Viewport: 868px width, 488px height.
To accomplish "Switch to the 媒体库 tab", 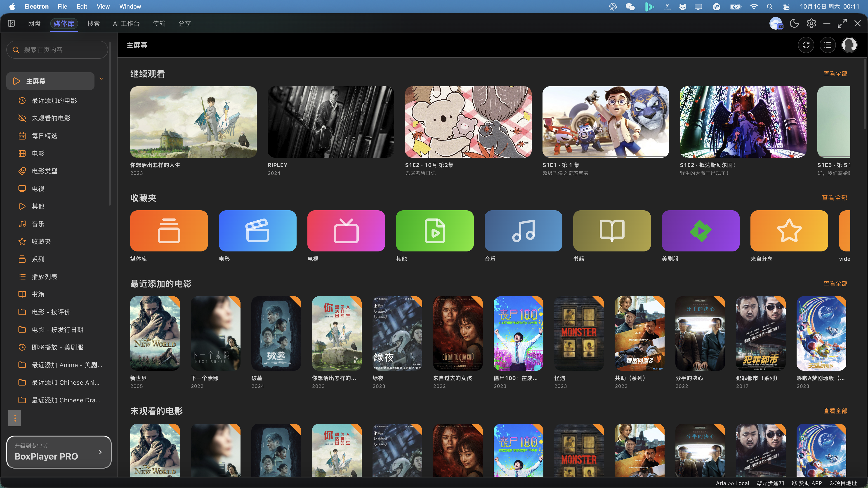I will click(64, 23).
